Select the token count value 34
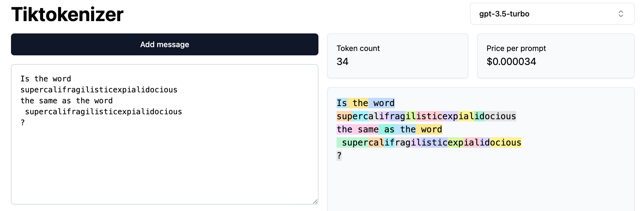644x211 pixels. pyautogui.click(x=343, y=62)
